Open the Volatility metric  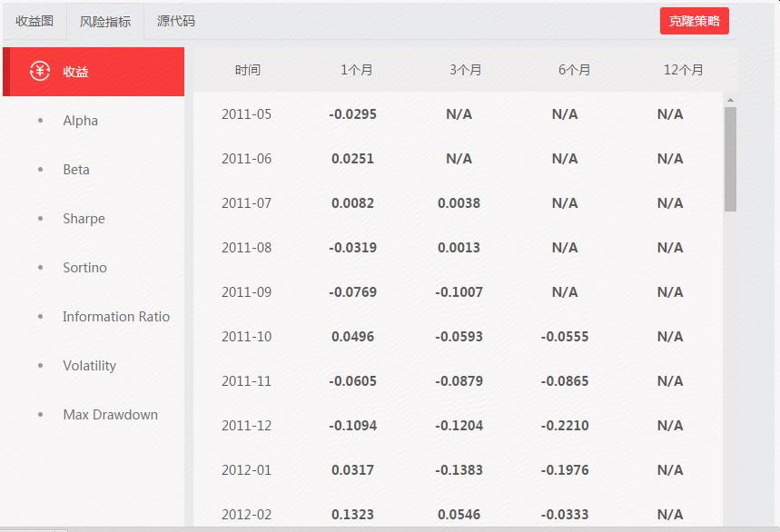click(x=90, y=366)
